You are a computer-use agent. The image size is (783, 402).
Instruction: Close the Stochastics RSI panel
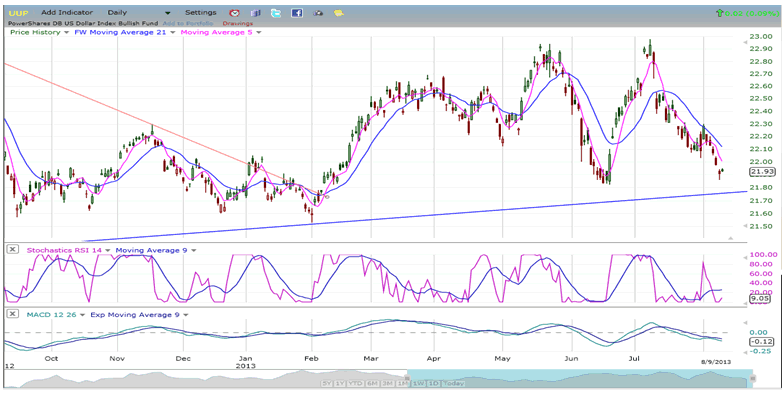(12, 249)
